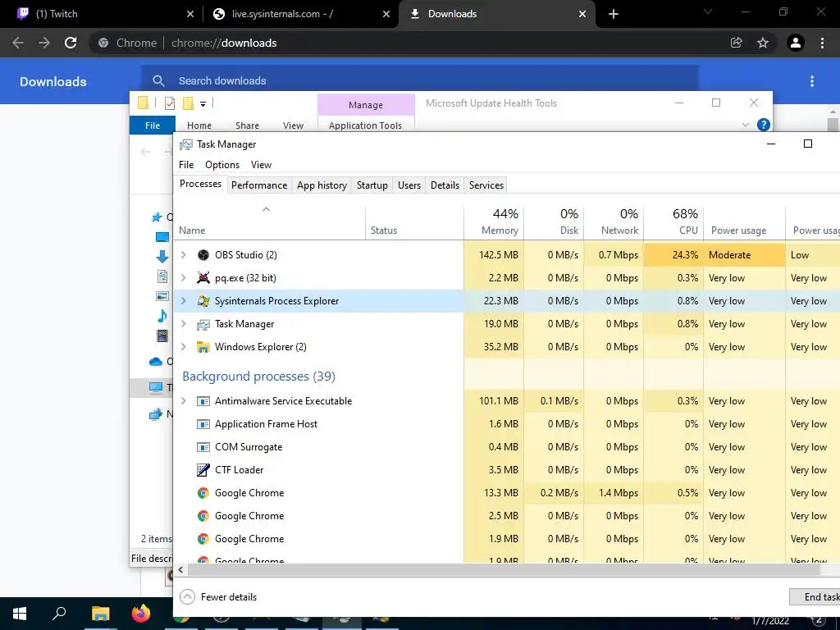Sort processes by CPU column
Viewport: 840px width, 630px height.
(674, 222)
